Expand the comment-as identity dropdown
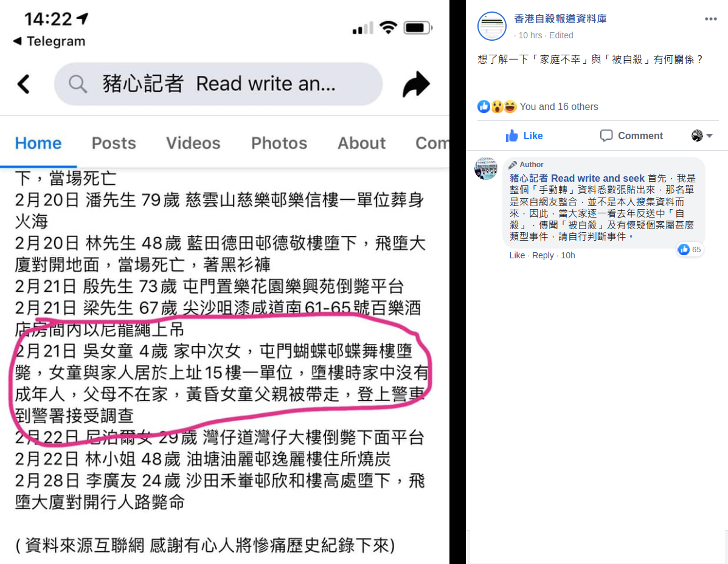This screenshot has width=728, height=564. pyautogui.click(x=701, y=136)
